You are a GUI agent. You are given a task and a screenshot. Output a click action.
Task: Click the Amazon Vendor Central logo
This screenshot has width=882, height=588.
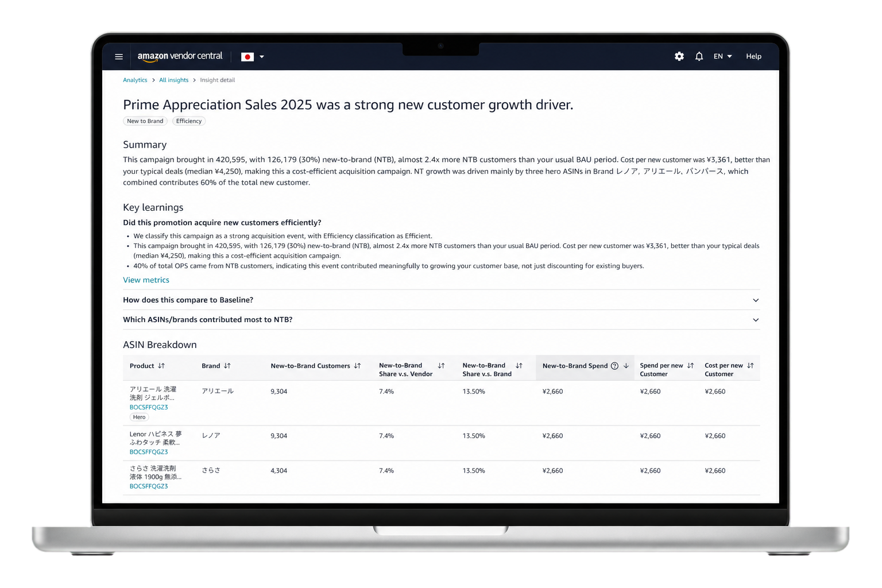(x=180, y=56)
